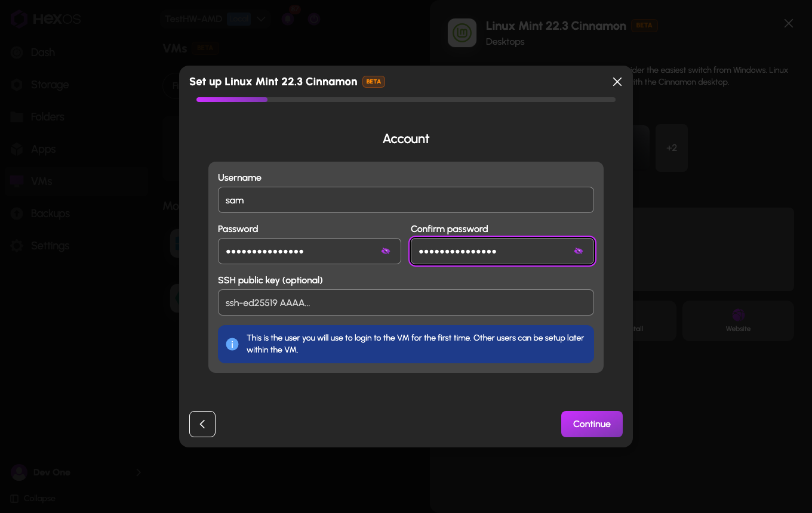The height and width of the screenshot is (513, 812).
Task: Click the Username input containing sam
Action: point(406,200)
